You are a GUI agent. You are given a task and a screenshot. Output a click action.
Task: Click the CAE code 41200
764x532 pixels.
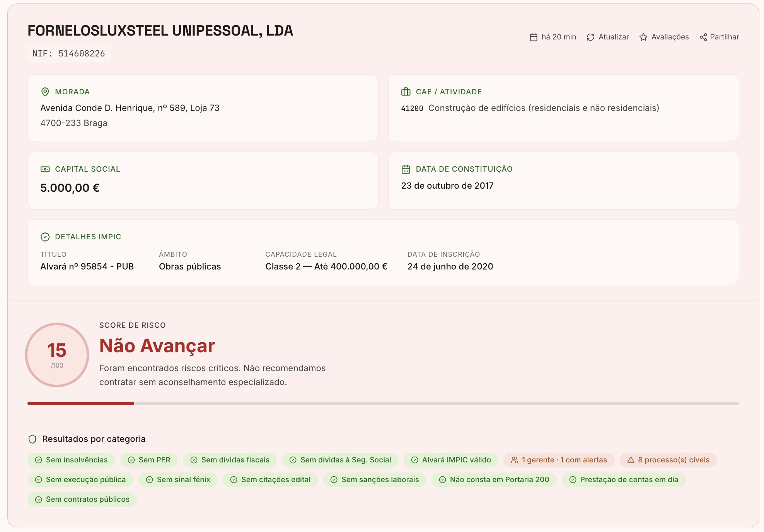(412, 109)
